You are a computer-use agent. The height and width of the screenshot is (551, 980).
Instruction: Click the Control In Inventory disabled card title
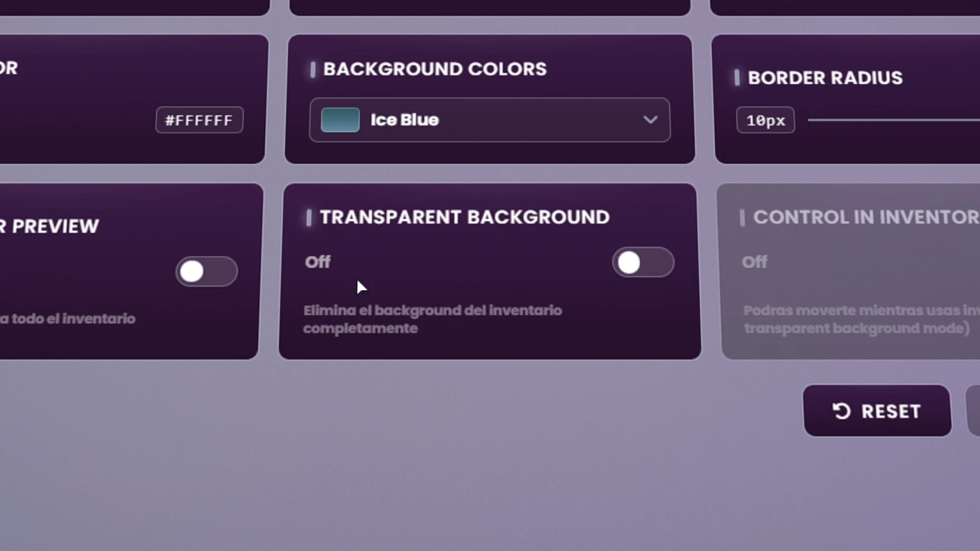pos(867,217)
